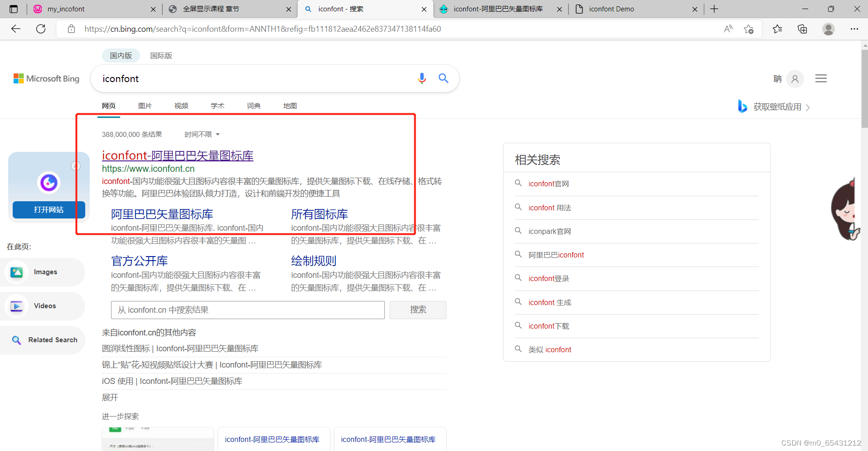Close the iconfont Demo tab

[x=695, y=9]
